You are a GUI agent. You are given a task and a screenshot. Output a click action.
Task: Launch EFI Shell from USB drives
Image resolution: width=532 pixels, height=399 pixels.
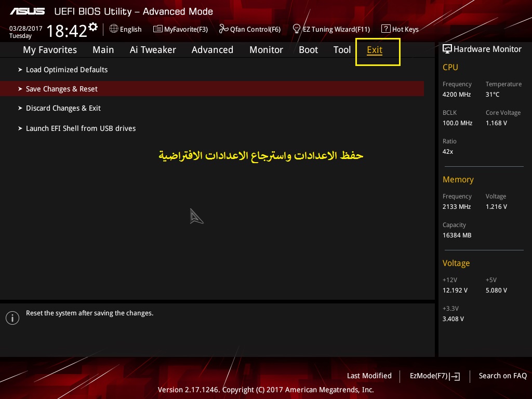(x=81, y=128)
